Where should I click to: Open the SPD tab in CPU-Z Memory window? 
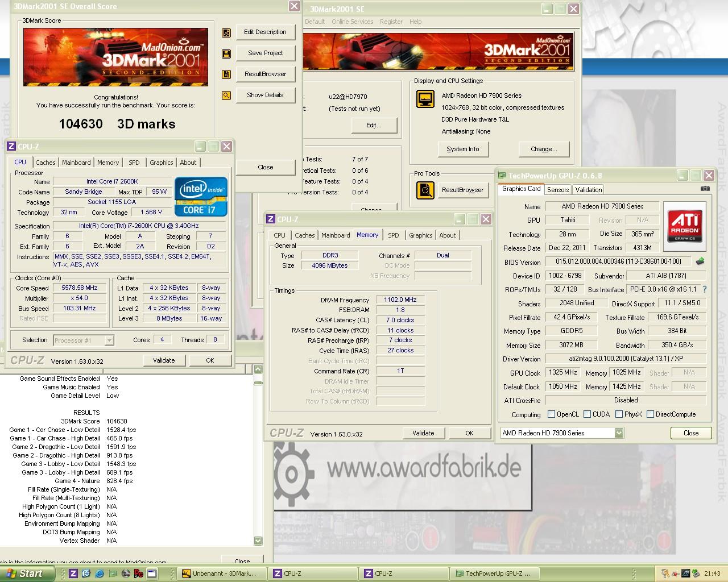394,235
